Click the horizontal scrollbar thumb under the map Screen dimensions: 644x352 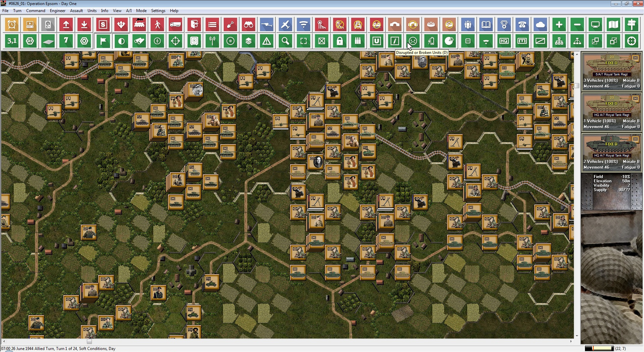pyautogui.click(x=89, y=341)
